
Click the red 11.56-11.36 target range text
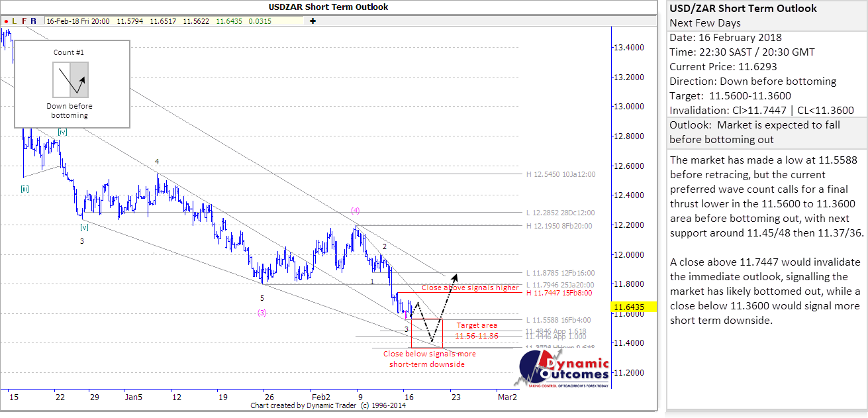(477, 336)
